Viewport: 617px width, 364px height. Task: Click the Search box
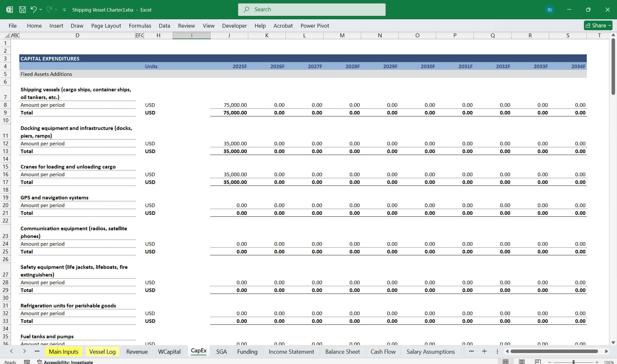[x=312, y=10]
